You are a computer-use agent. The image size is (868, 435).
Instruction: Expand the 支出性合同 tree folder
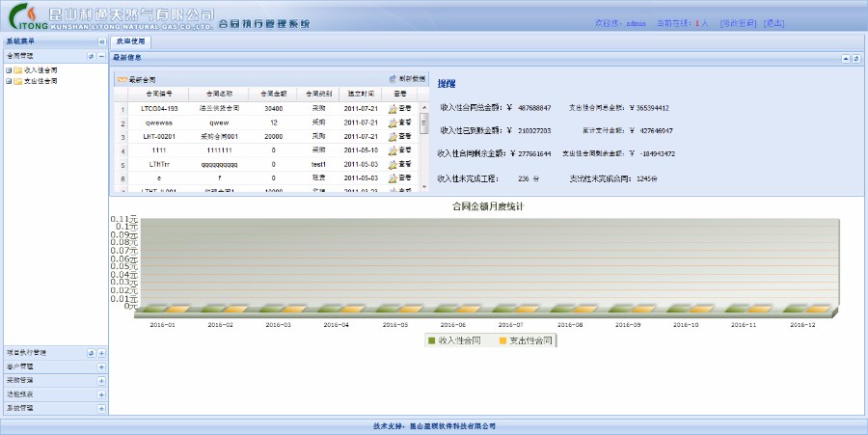click(9, 81)
